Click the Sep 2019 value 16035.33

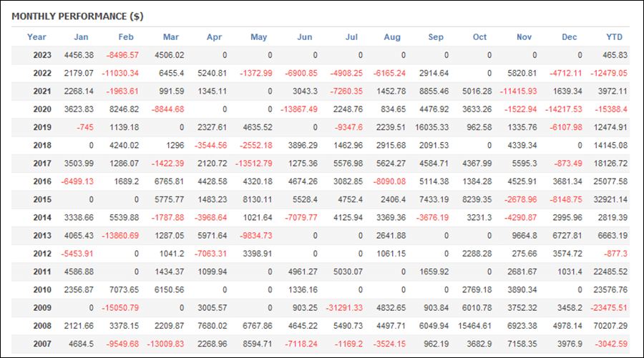[x=431, y=127]
